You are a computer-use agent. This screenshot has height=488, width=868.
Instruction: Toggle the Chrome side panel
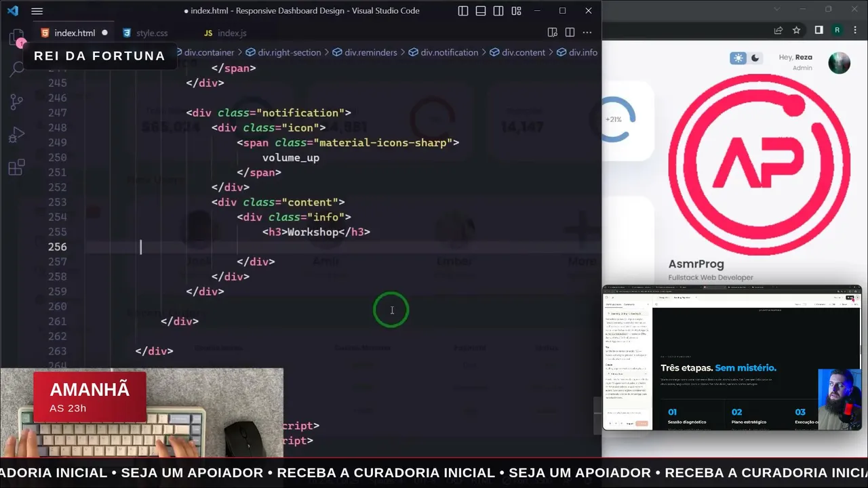point(818,30)
